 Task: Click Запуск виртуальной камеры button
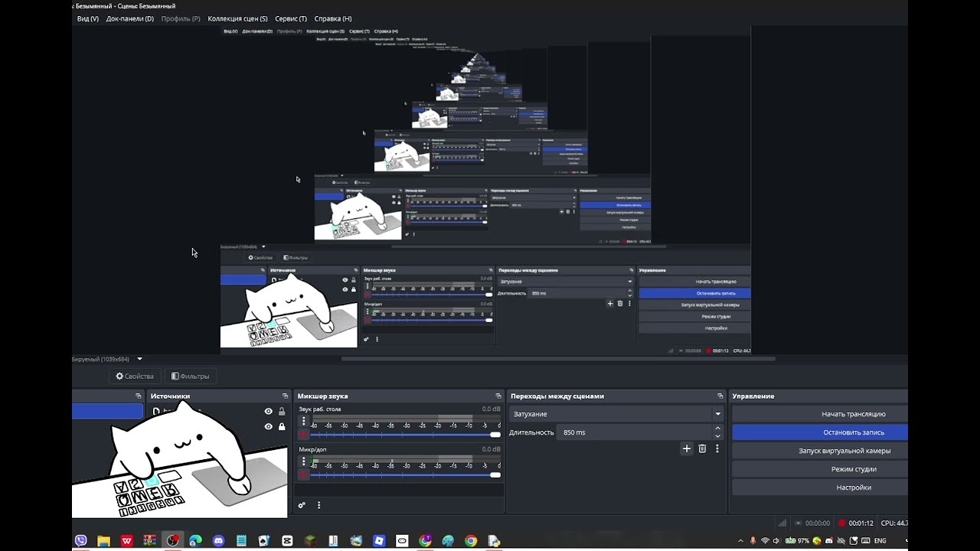pos(820,451)
